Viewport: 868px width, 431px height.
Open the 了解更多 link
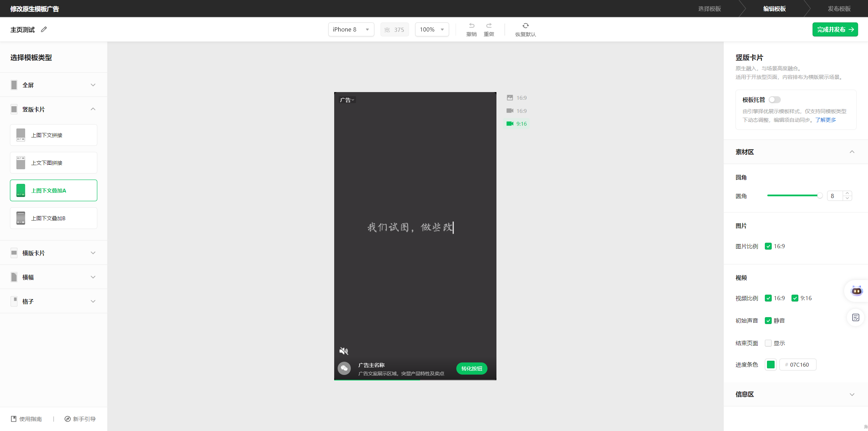point(825,120)
